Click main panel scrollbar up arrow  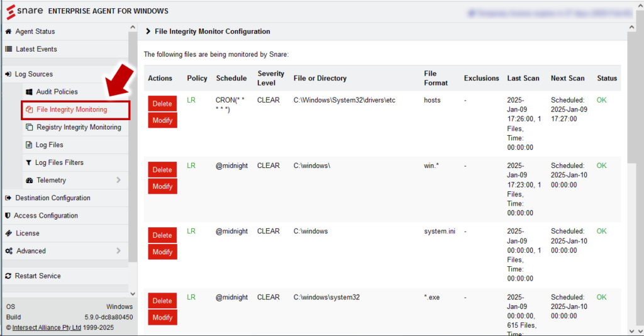(631, 27)
